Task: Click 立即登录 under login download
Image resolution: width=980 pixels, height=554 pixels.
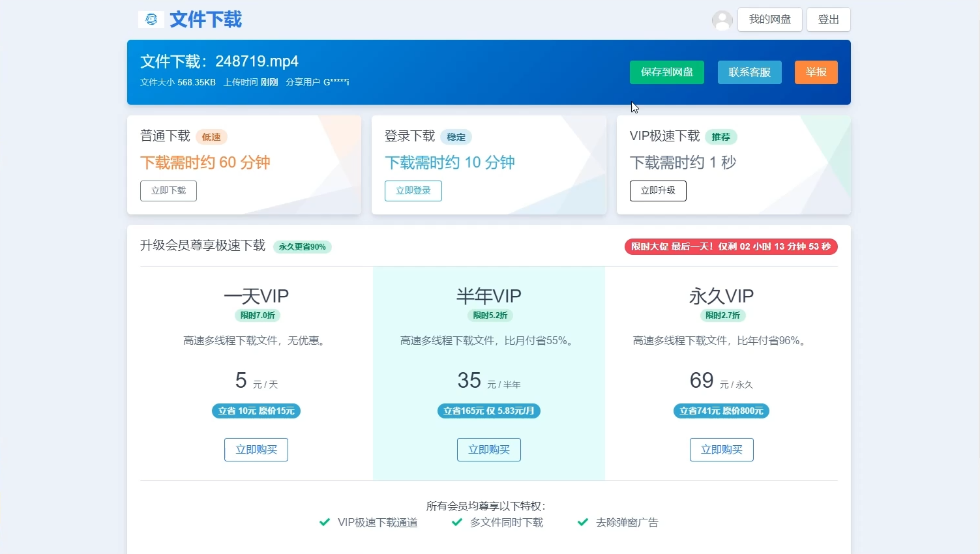Action: [x=413, y=191]
